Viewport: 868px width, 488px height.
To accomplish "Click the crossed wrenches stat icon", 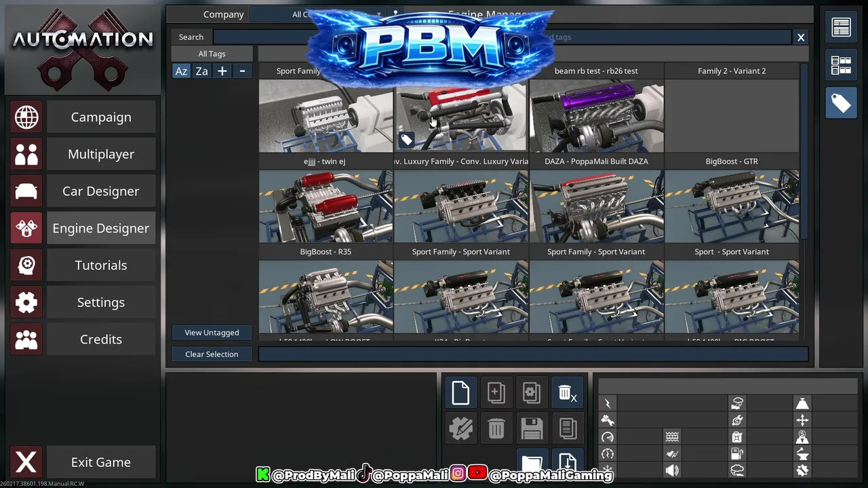I will pyautogui.click(x=608, y=420).
